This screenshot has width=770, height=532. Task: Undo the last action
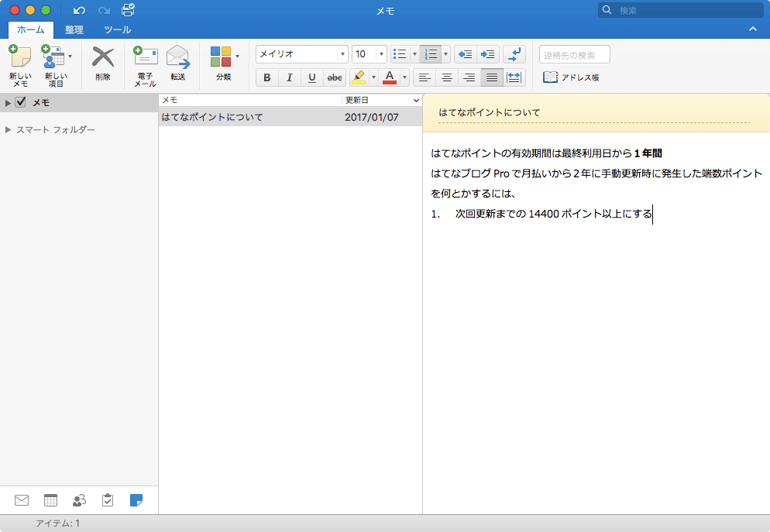(79, 10)
